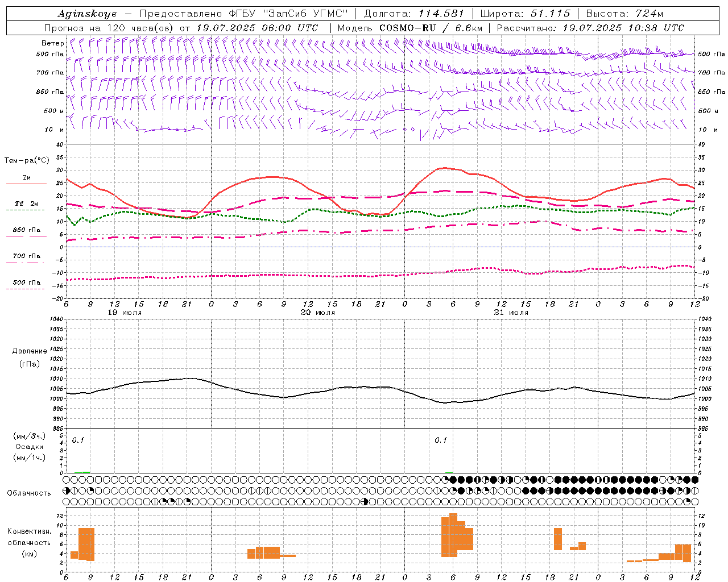Click the "Осадки" precipitation label
Viewport: 728px width, 582px height.
pyautogui.click(x=30, y=447)
